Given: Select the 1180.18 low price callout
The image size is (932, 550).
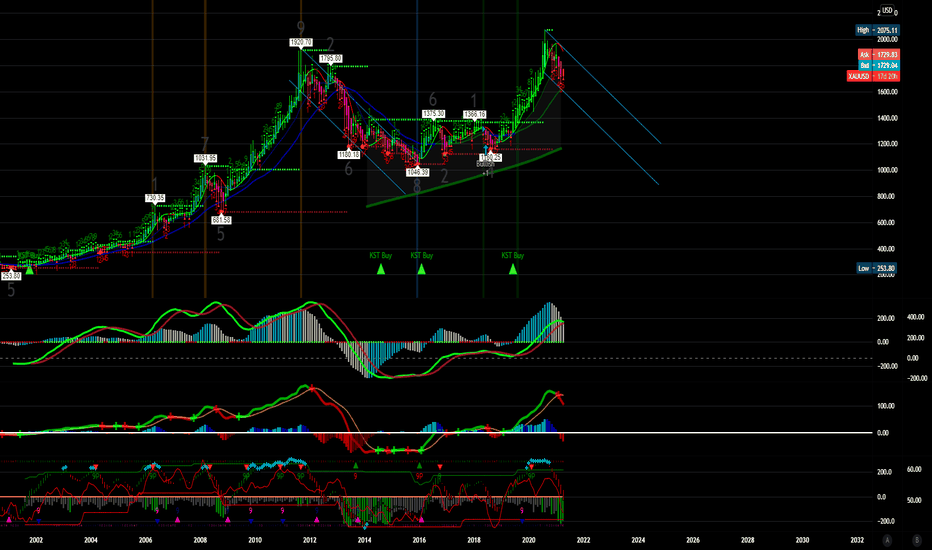Looking at the screenshot, I should [349, 155].
